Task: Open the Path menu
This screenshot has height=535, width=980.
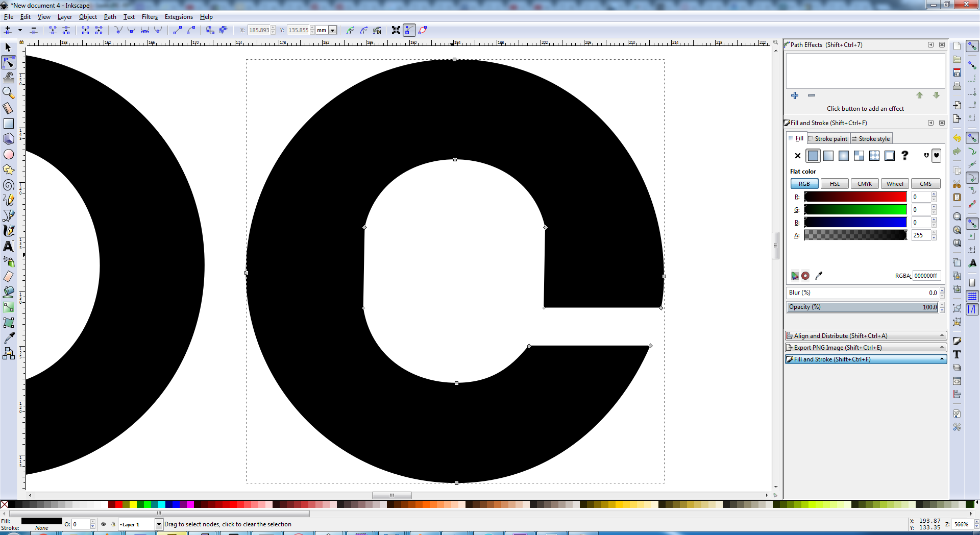Action: coord(110,17)
